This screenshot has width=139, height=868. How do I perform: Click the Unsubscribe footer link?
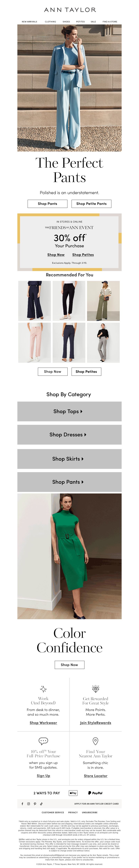[90, 812]
